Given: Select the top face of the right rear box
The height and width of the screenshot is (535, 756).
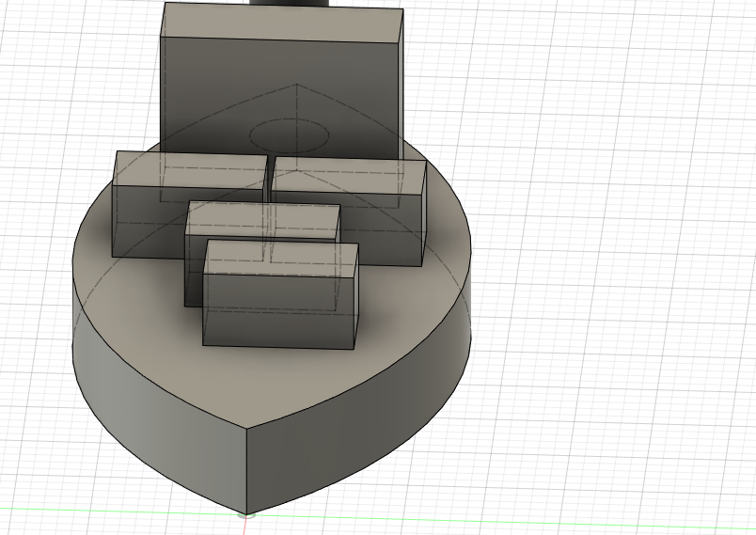Looking at the screenshot, I should click(x=349, y=177).
